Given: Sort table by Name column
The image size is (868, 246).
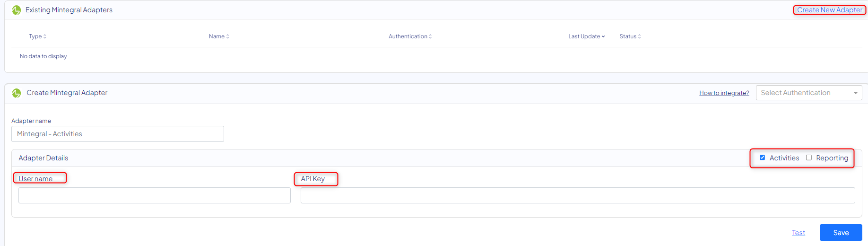Looking at the screenshot, I should coord(219,36).
